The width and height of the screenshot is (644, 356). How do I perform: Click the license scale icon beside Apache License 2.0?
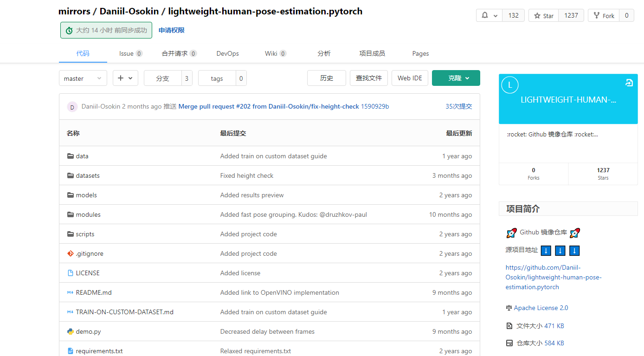(x=508, y=308)
